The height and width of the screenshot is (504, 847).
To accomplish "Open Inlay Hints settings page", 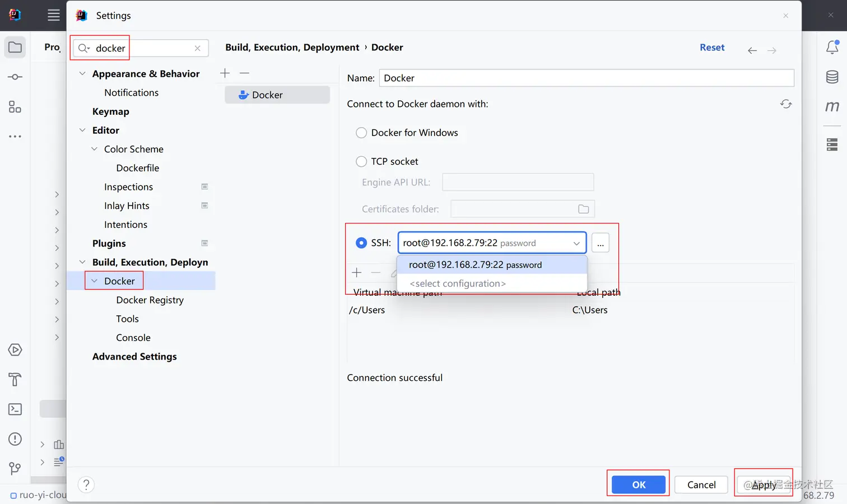I will (127, 206).
